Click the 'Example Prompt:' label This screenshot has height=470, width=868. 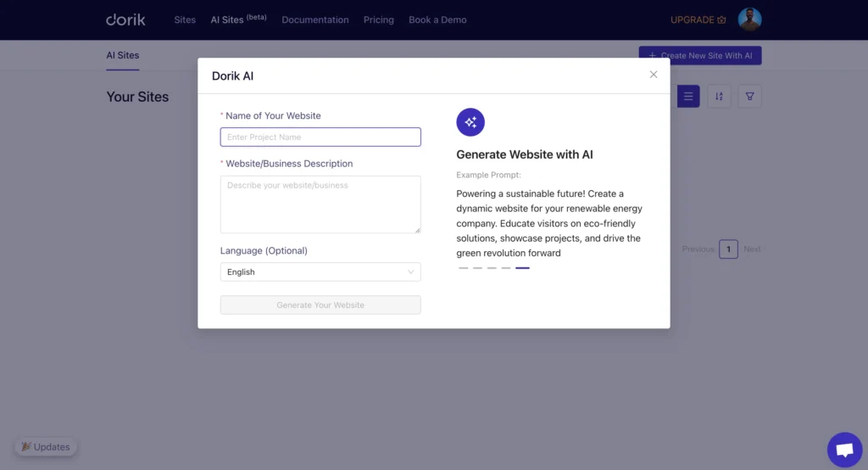488,175
